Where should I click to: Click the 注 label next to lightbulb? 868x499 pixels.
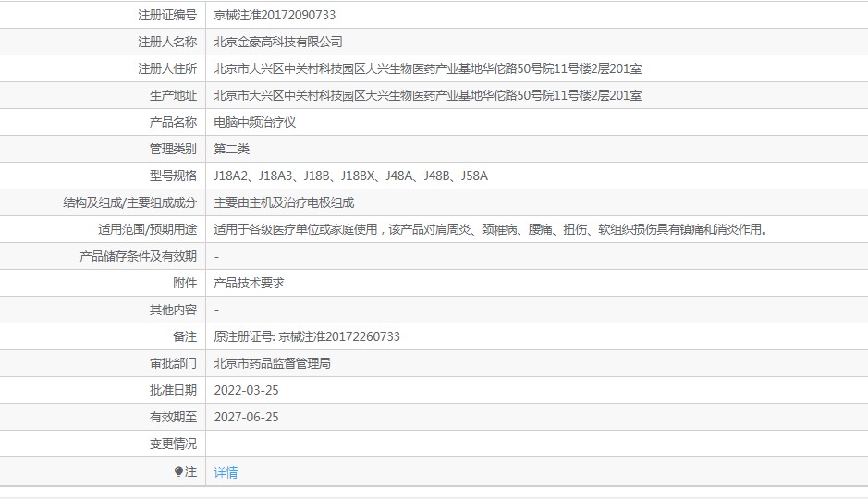(x=191, y=471)
